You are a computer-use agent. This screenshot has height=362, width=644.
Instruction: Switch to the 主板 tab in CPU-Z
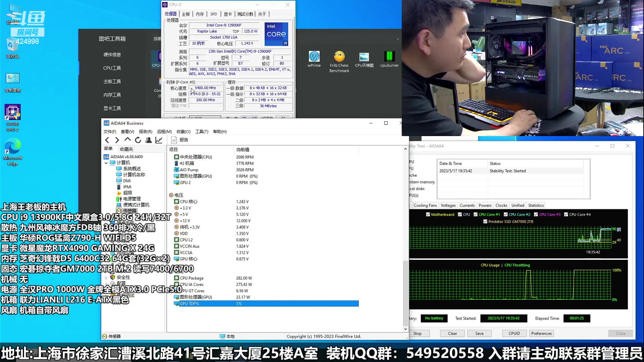tap(186, 14)
